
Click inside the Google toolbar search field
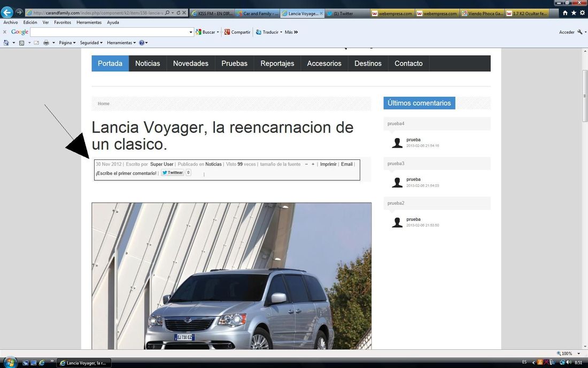110,32
